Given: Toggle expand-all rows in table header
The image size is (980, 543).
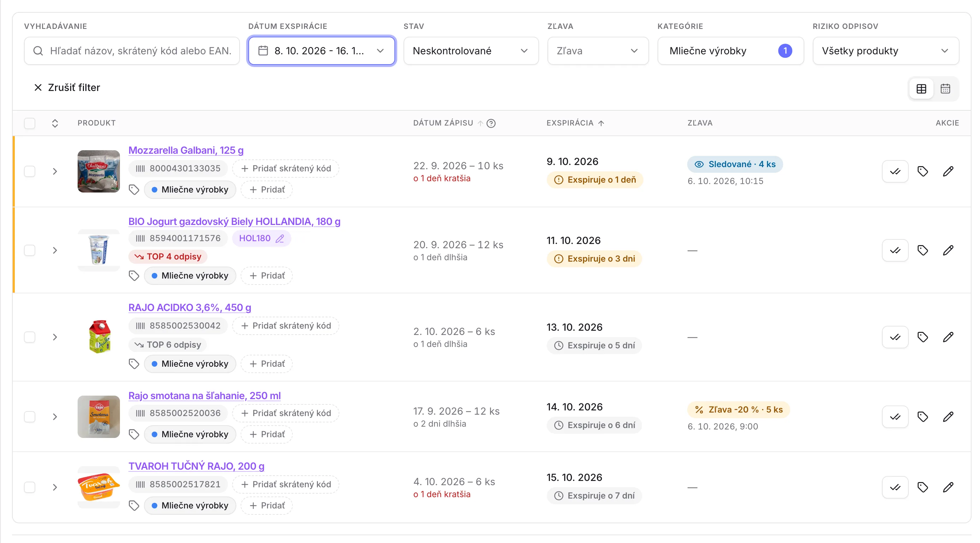Looking at the screenshot, I should point(55,123).
